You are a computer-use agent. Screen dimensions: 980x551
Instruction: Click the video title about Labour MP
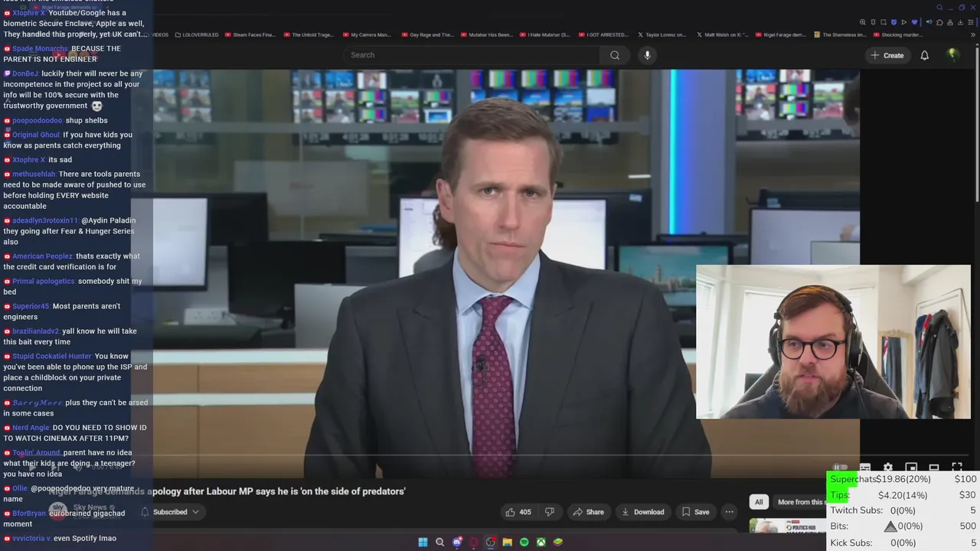(x=227, y=491)
